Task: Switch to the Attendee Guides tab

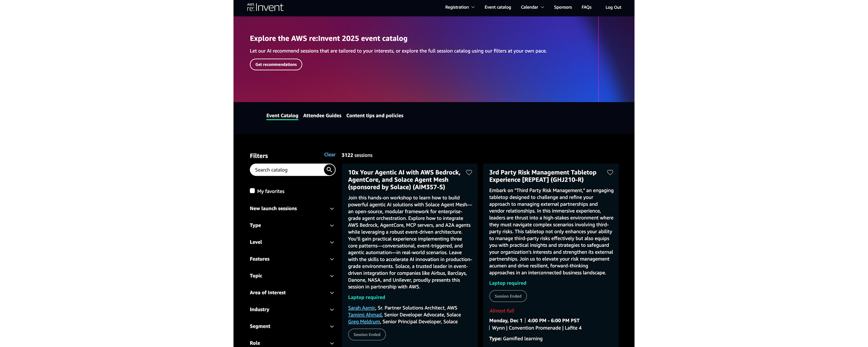Action: tap(322, 116)
